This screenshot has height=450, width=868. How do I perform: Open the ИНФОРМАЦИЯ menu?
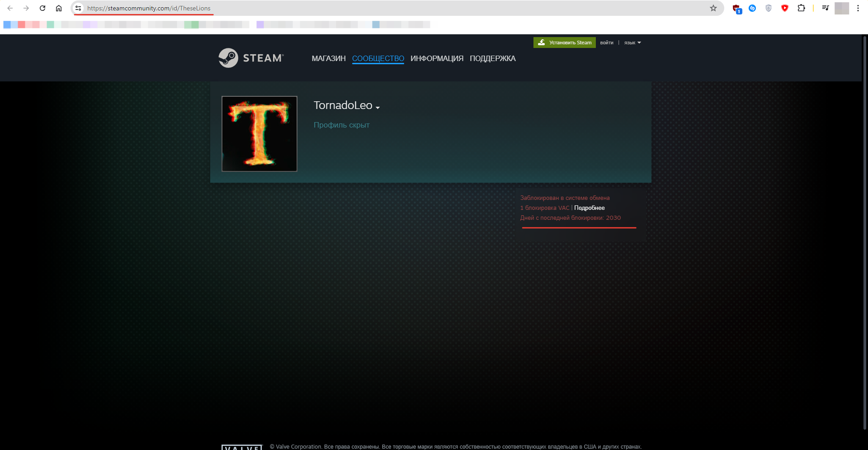437,58
